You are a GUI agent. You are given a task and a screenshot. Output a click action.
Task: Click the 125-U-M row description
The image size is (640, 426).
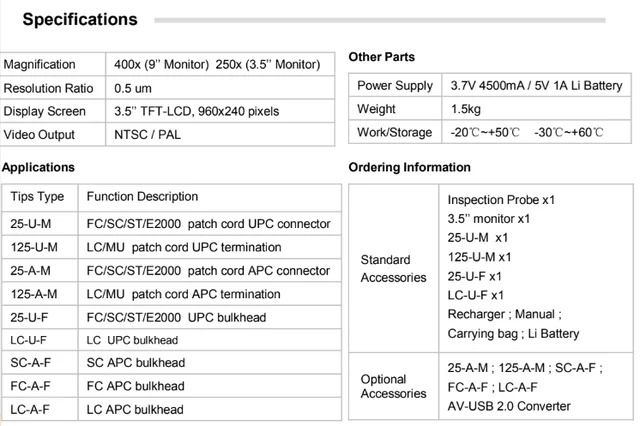coord(184,247)
